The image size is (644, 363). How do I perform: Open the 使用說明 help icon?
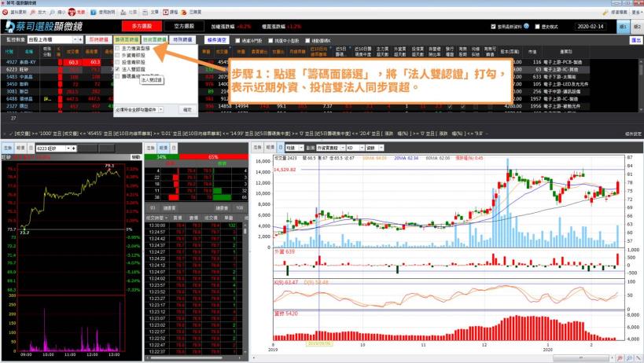pos(94,13)
